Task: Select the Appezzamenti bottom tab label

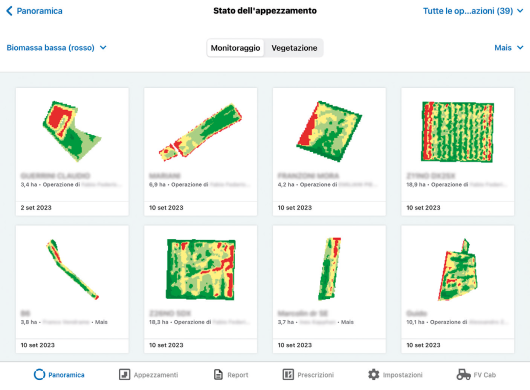Action: coord(156,375)
